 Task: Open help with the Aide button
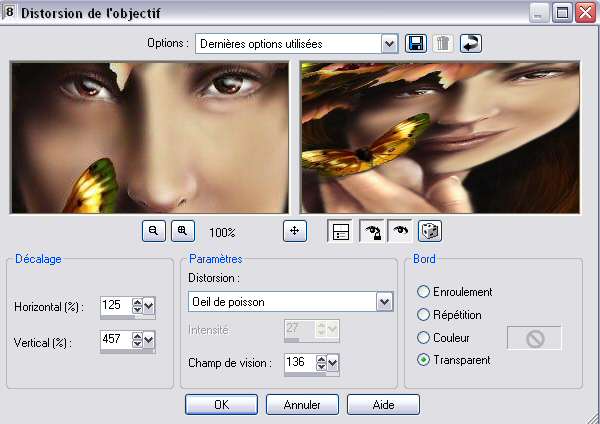pyautogui.click(x=383, y=404)
